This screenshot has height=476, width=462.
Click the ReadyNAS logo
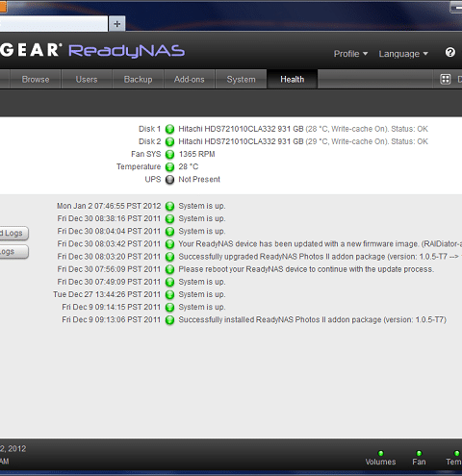[126, 51]
